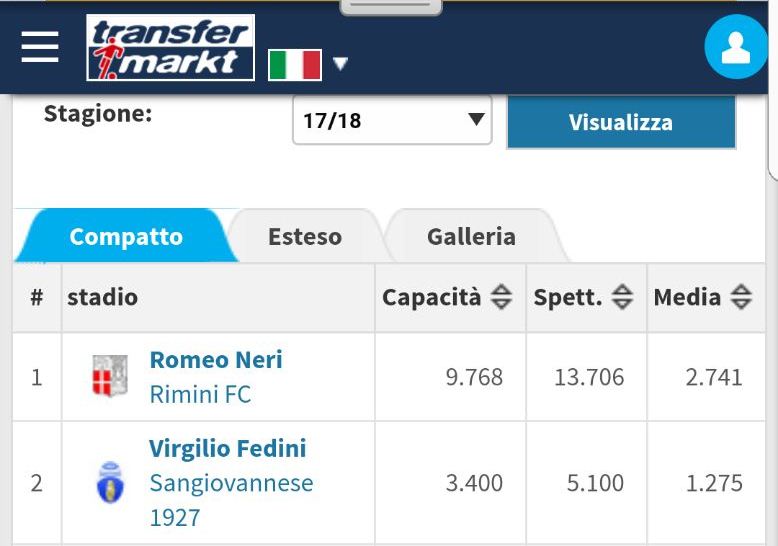
Task: Open the user profile avatar icon
Action: [x=735, y=47]
